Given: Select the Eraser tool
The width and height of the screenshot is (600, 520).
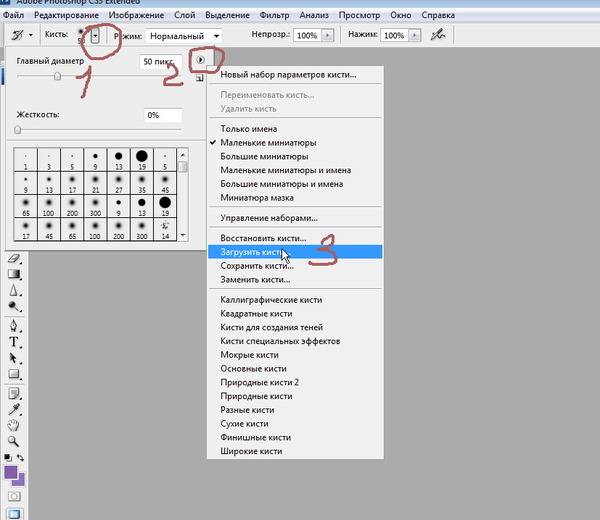Looking at the screenshot, I should point(14,259).
